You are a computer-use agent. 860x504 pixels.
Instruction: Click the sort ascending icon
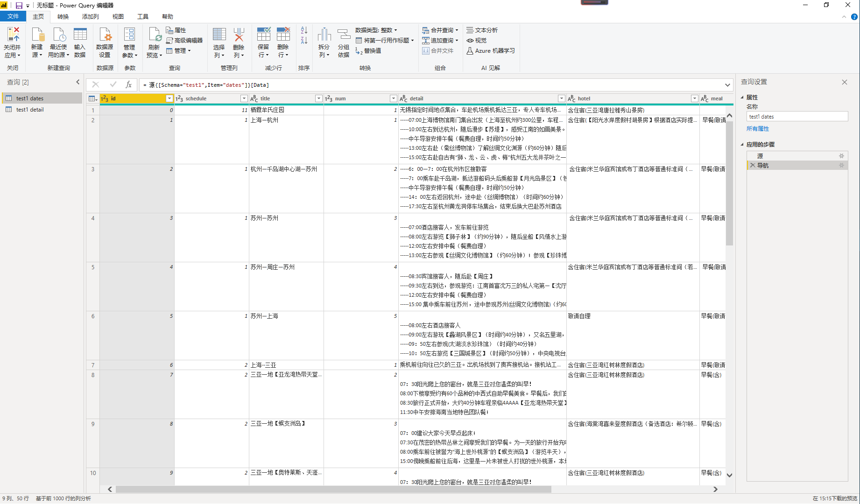pos(304,30)
